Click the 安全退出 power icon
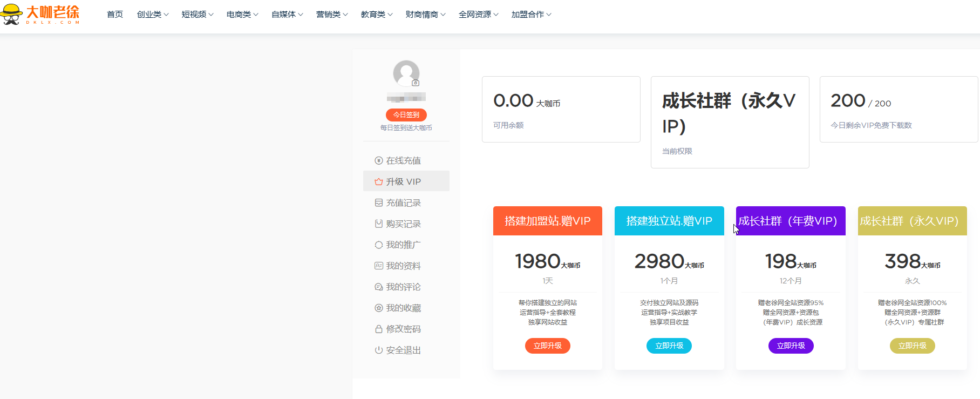Viewport: 980px width, 399px height. pos(379,350)
